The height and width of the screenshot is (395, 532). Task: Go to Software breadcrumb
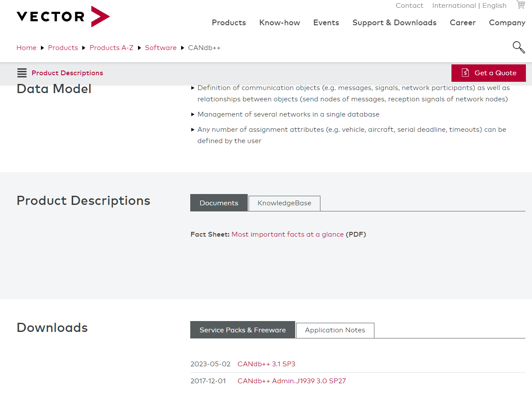click(x=161, y=48)
